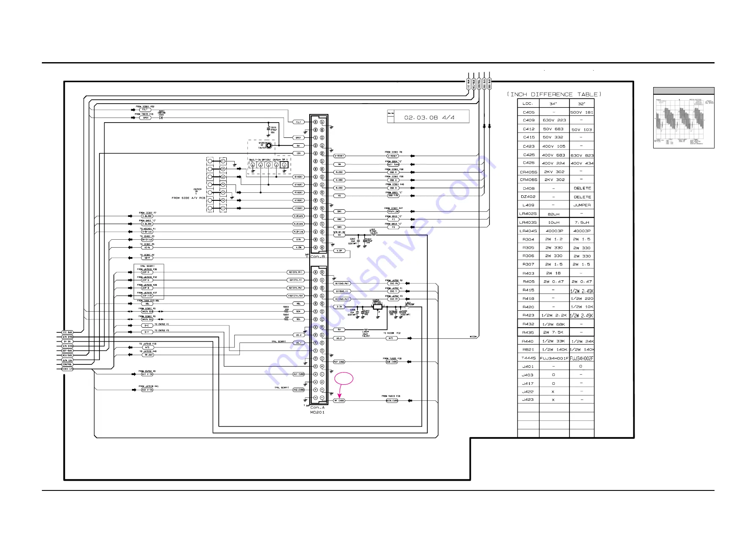The width and height of the screenshot is (756, 534).
Task: Select the IIC BUS port label
Action: pos(67,332)
